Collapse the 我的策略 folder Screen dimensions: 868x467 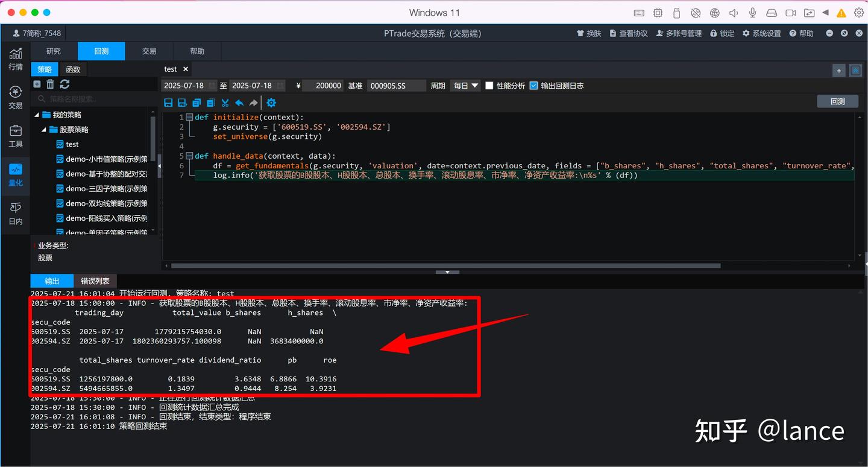[x=37, y=114]
